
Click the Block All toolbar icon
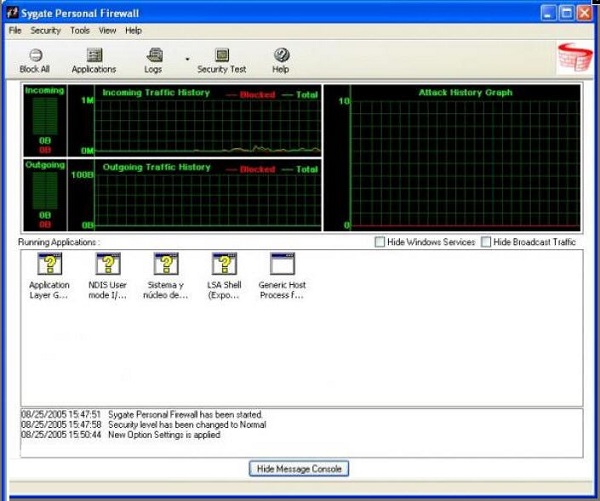click(36, 55)
